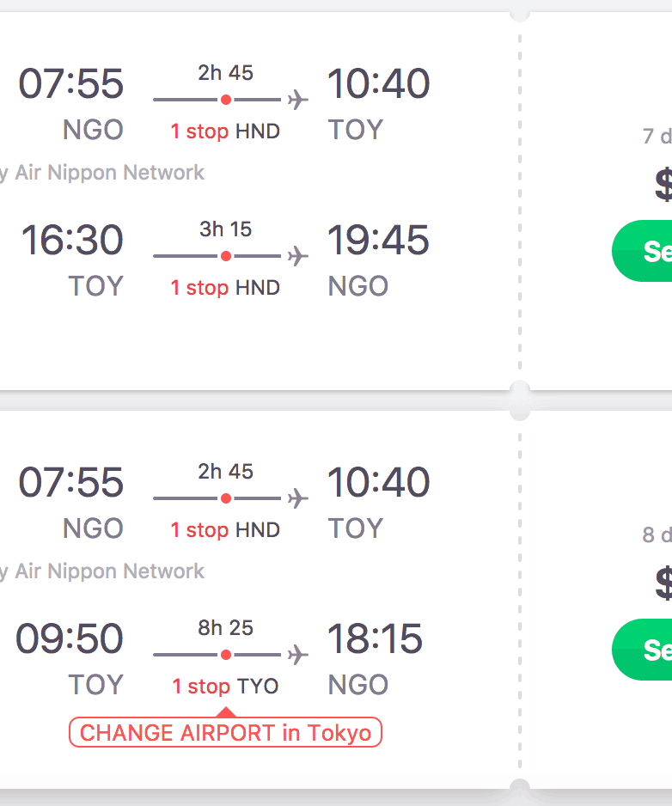Open the CHANGE AIRPORT in Tokyo warning badge
The height and width of the screenshot is (806, 672).
tap(225, 733)
